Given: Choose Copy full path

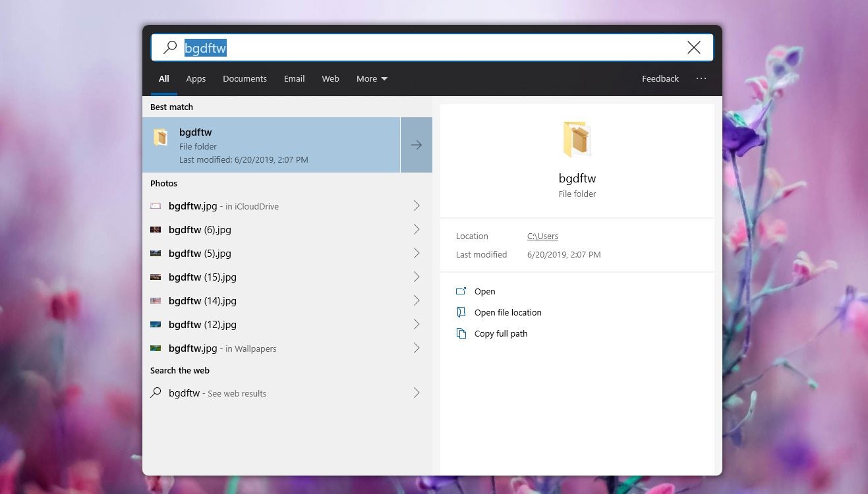Looking at the screenshot, I should coord(501,333).
